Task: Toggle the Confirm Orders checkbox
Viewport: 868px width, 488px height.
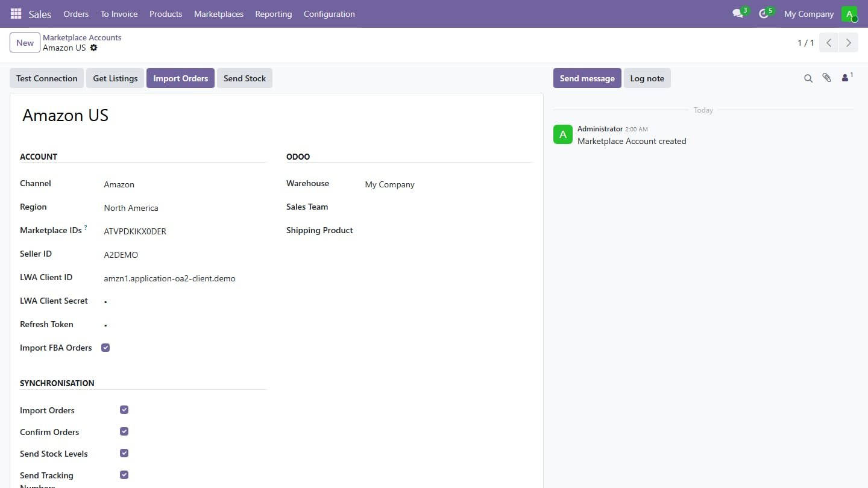Action: [x=124, y=431]
